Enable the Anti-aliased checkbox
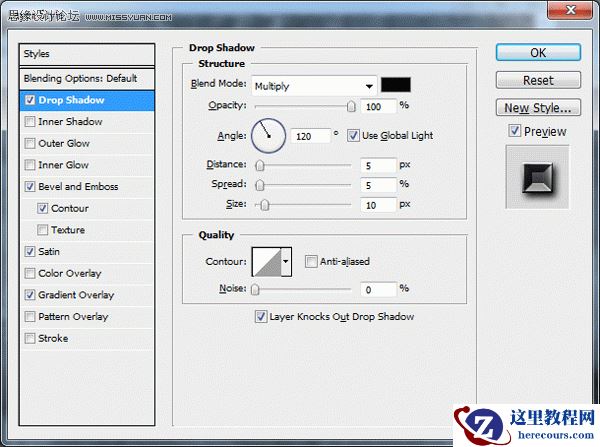This screenshot has width=600, height=447. (x=311, y=262)
